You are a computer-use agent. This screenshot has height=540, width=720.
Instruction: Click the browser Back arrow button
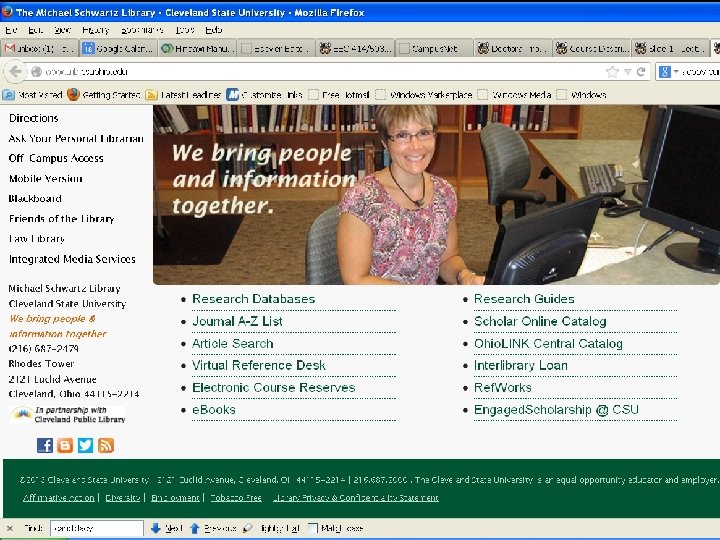15,72
